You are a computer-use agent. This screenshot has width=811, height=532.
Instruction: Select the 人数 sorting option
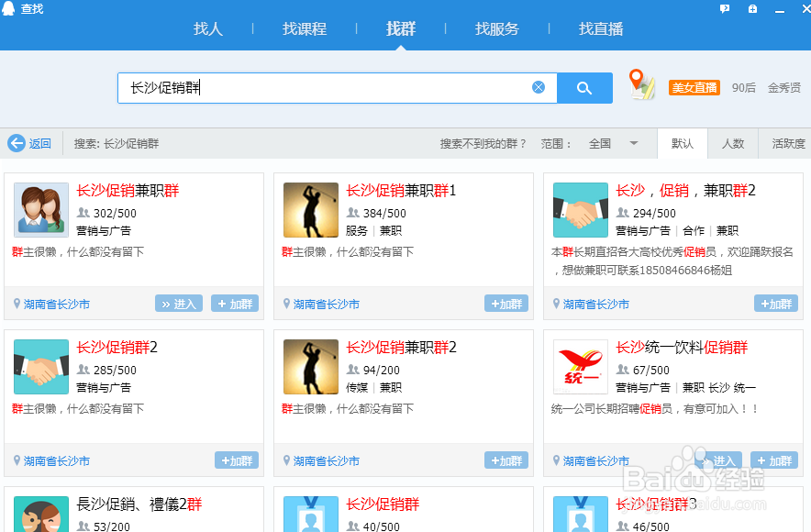coord(733,144)
